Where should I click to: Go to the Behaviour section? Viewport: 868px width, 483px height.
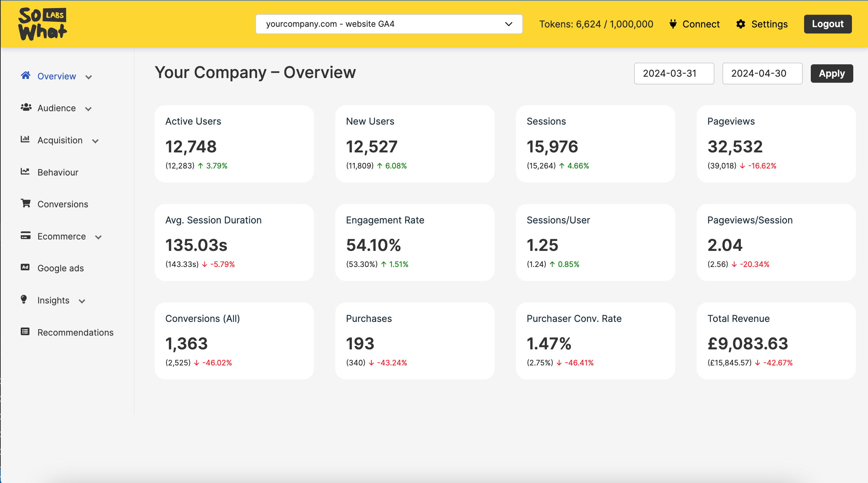click(58, 172)
